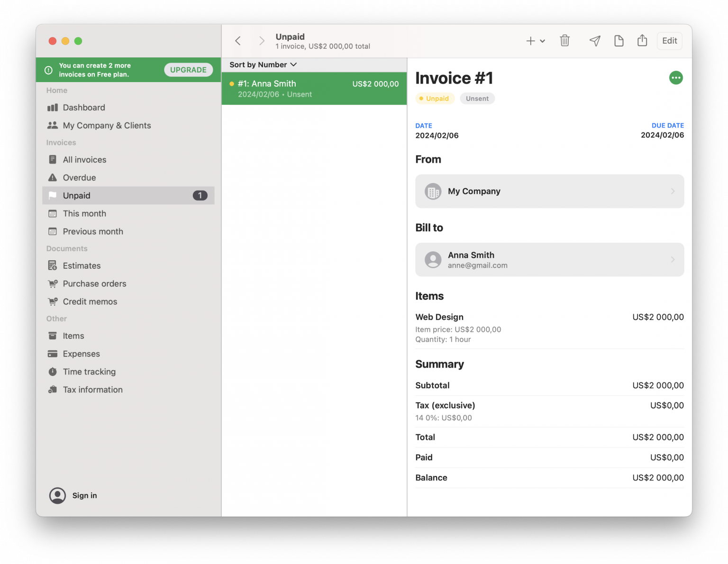Open invoice actions via the green ellipsis icon
This screenshot has height=564, width=728.
(676, 77)
